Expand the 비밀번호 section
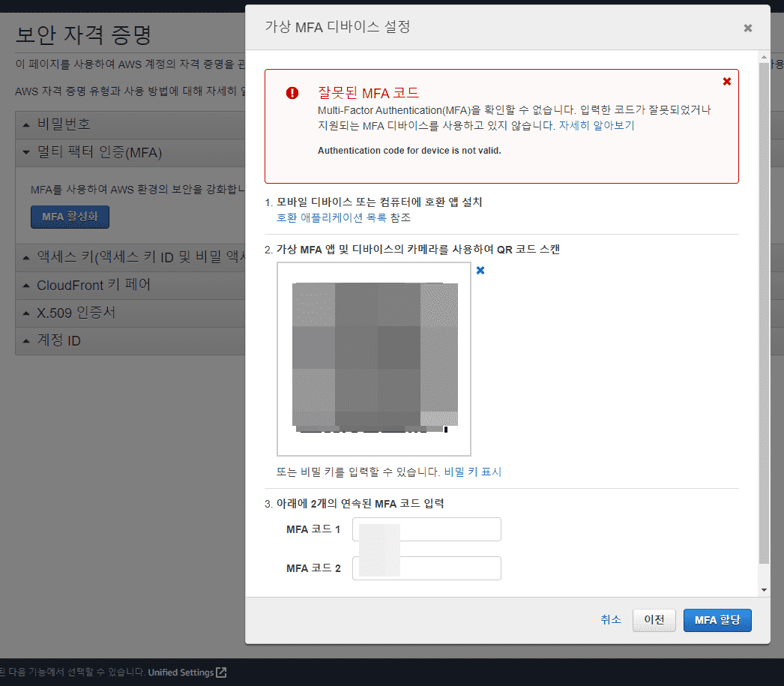This screenshot has width=784, height=686. point(130,124)
